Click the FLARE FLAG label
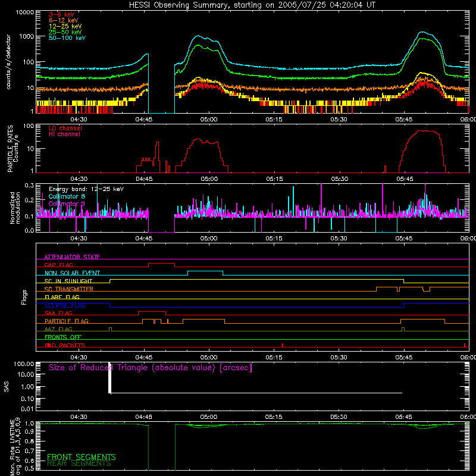476x476 pixels. click(62, 297)
